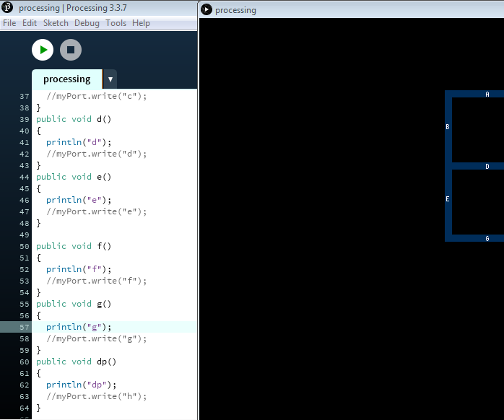This screenshot has width=504, height=420.
Task: Open the Tools menu
Action: pyautogui.click(x=116, y=23)
